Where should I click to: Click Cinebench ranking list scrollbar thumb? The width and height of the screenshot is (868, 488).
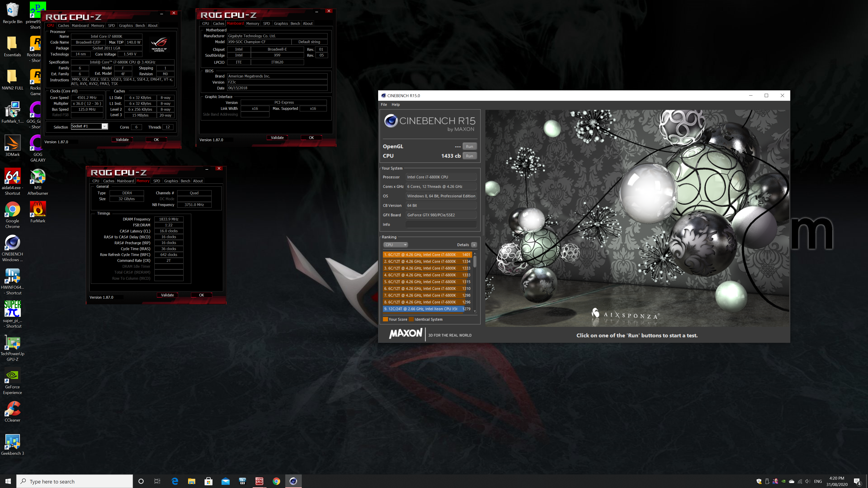[x=475, y=261]
